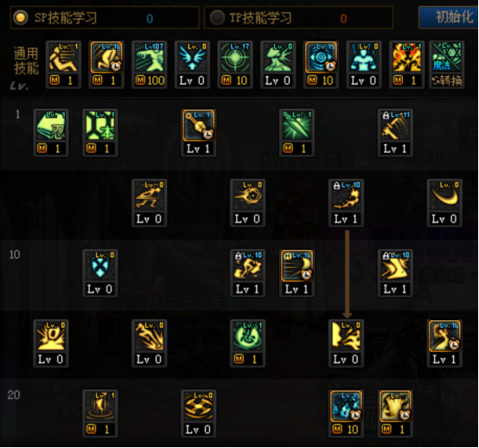Select the SP技能学习 radio button

point(21,17)
